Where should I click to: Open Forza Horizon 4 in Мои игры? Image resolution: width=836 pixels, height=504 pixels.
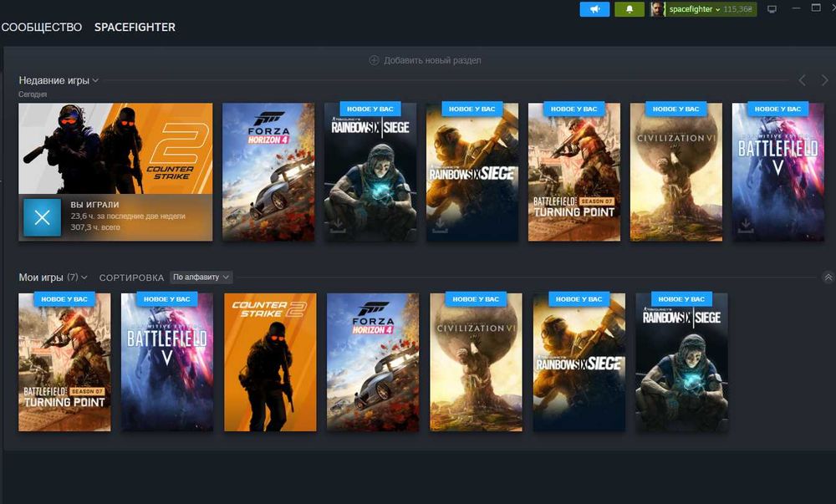[373, 362]
